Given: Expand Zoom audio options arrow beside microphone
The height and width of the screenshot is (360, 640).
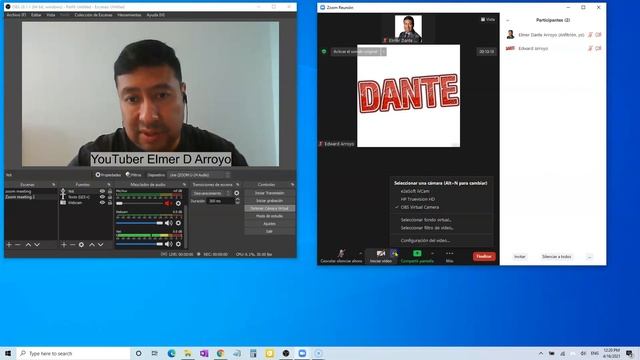Looking at the screenshot, I should pyautogui.click(x=360, y=253).
